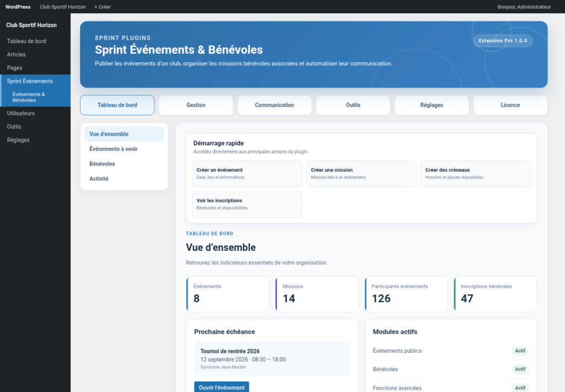Open Articles in the sidebar
This screenshot has height=392, width=565.
coord(35,55)
